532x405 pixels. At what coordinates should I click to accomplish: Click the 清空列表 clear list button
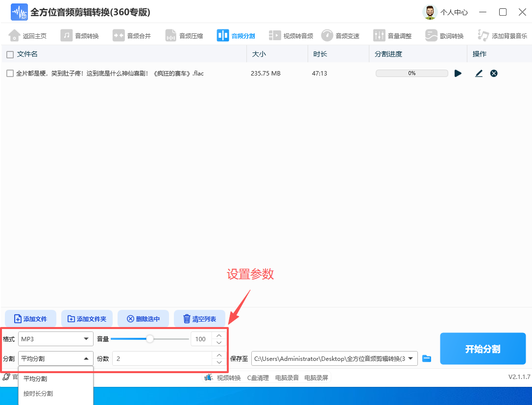pos(199,319)
